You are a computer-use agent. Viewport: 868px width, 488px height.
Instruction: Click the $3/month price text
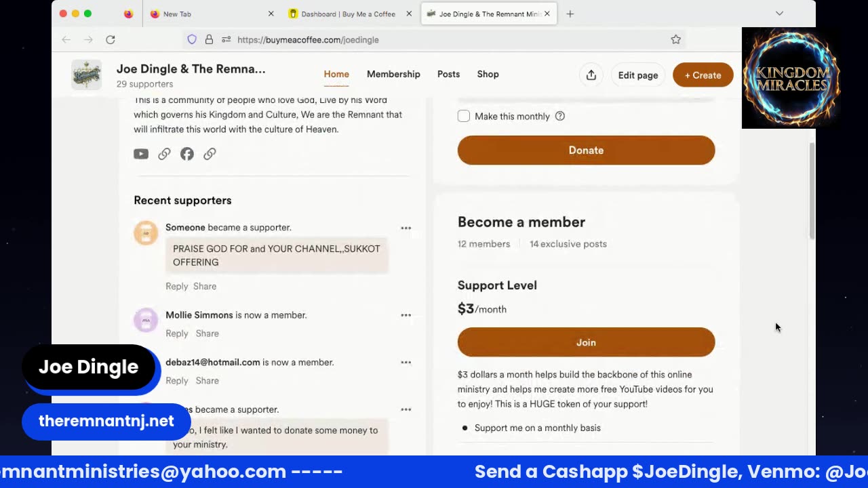coord(482,309)
